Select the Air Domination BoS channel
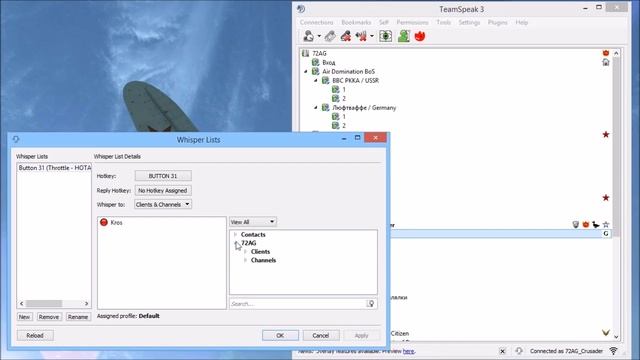The height and width of the screenshot is (360, 640). click(348, 71)
